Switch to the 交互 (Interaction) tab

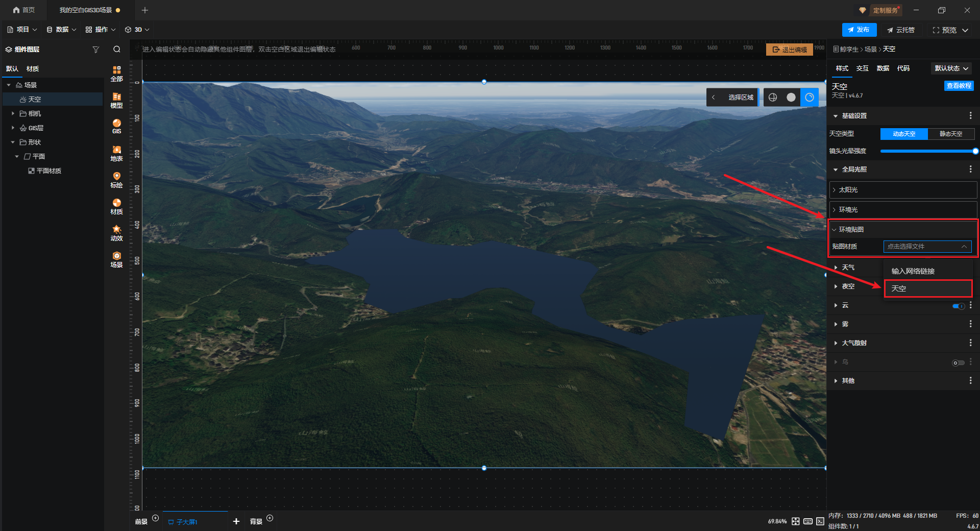click(x=862, y=68)
